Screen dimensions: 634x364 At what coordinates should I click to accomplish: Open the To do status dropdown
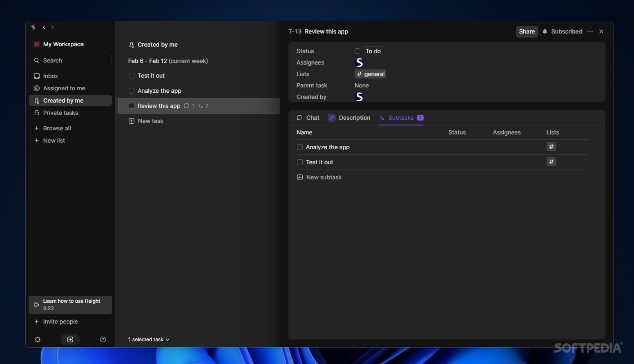coord(373,51)
